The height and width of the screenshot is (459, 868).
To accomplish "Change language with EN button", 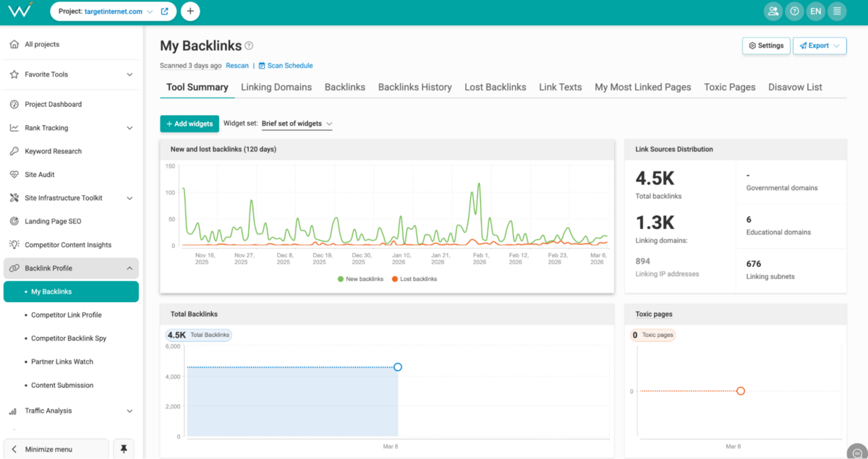I will tap(816, 12).
